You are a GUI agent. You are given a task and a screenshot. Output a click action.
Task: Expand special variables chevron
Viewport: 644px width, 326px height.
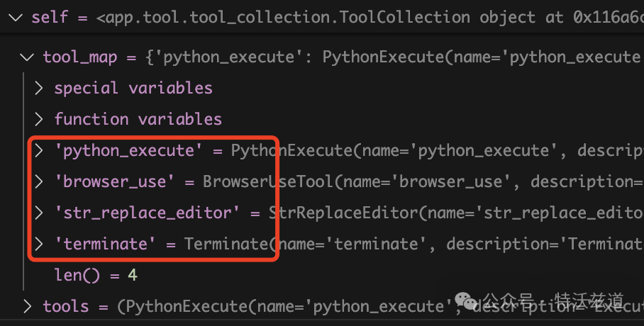pyautogui.click(x=38, y=88)
